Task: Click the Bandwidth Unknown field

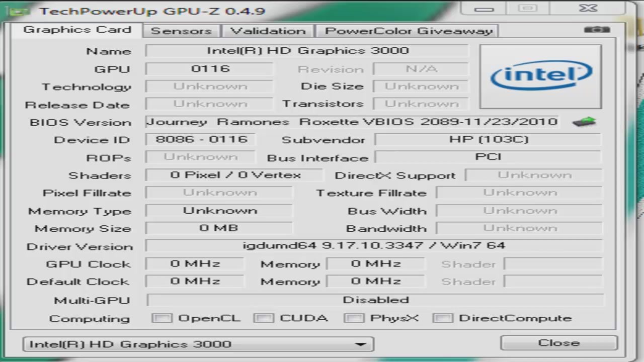Action: [x=519, y=228]
